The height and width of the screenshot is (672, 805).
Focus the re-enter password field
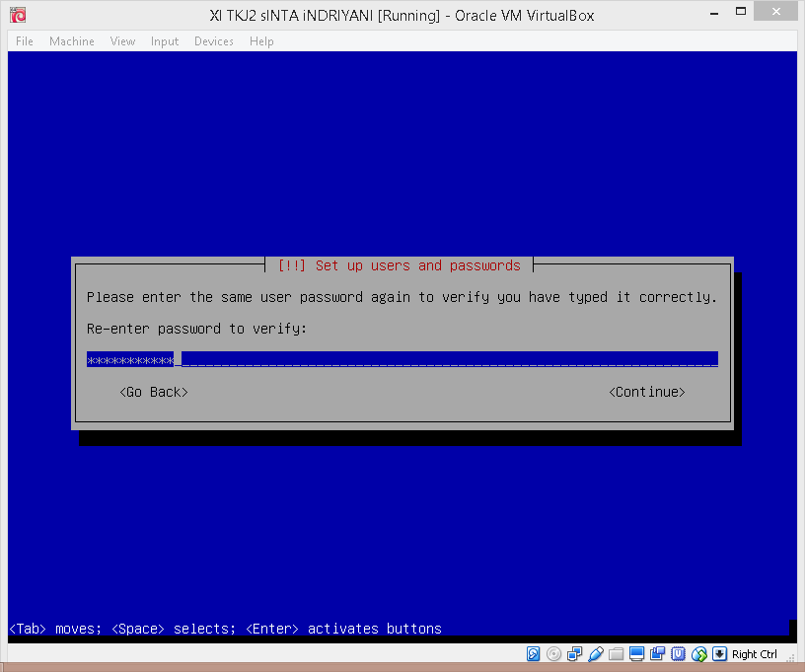pos(402,359)
